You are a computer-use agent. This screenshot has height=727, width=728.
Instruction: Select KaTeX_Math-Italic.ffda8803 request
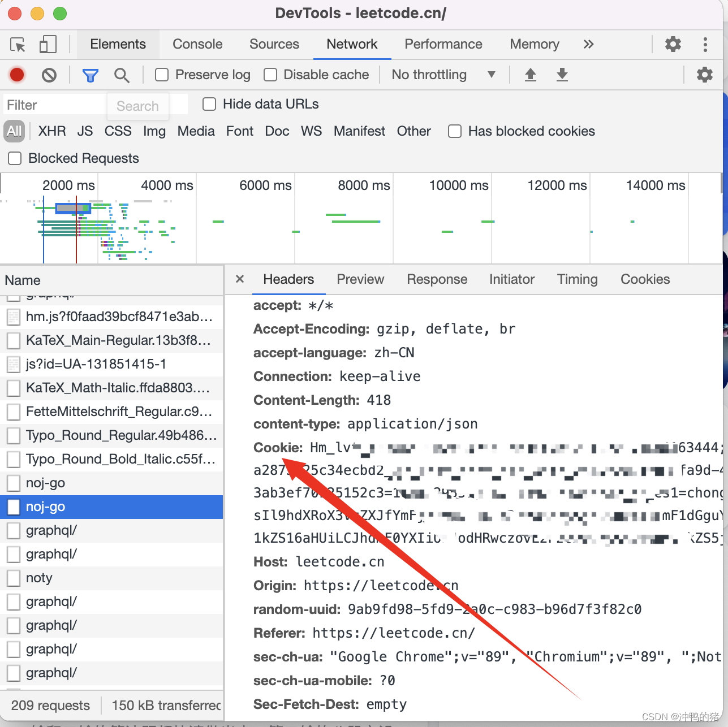111,388
